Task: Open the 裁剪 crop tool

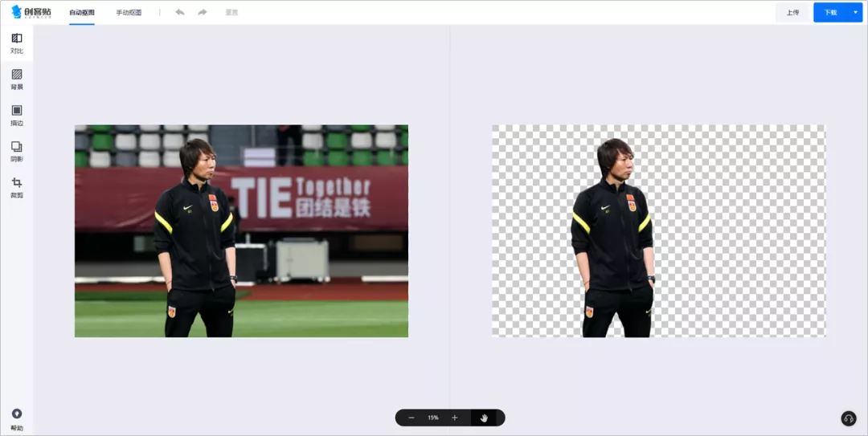Action: [x=17, y=188]
